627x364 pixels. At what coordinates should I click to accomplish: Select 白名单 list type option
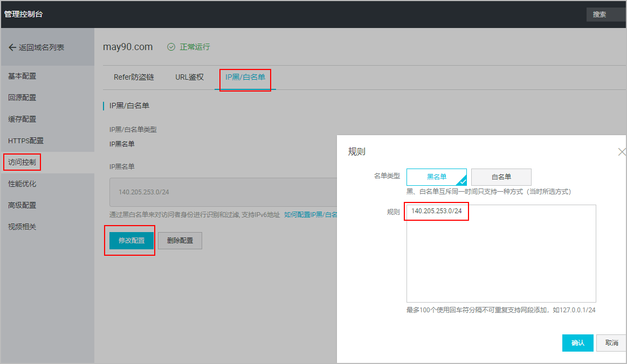tap(501, 177)
